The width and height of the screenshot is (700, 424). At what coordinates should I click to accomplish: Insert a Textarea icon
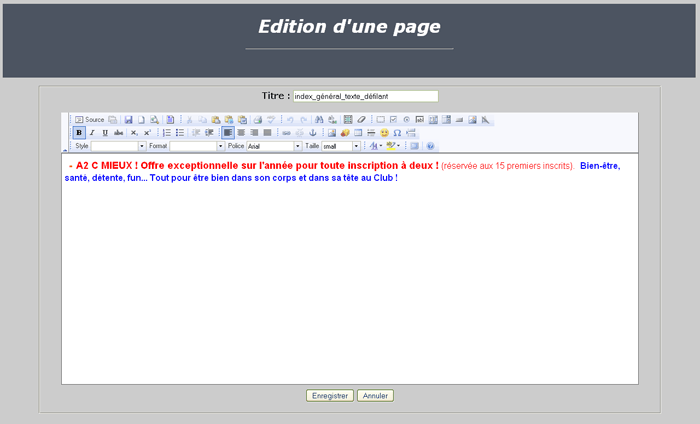433,120
